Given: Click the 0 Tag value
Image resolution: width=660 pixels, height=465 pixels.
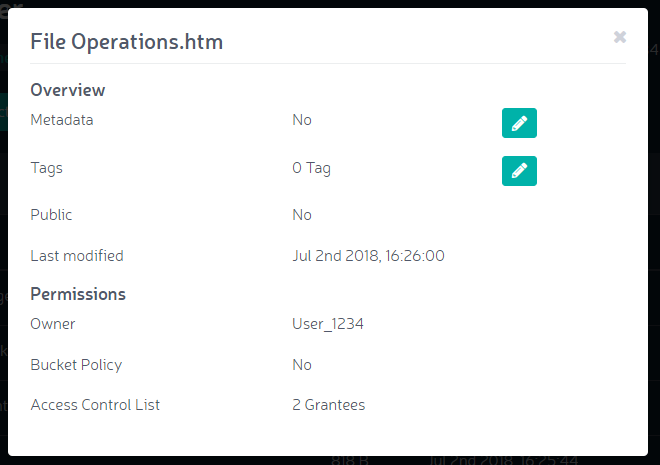Looking at the screenshot, I should click(311, 168).
